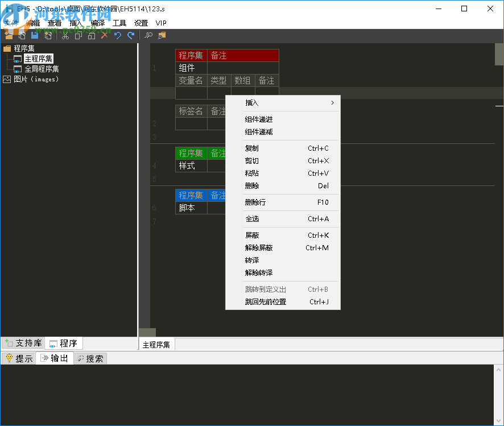The image size is (504, 426).
Task: Click the red X delete icon on toolbar
Action: tap(104, 35)
